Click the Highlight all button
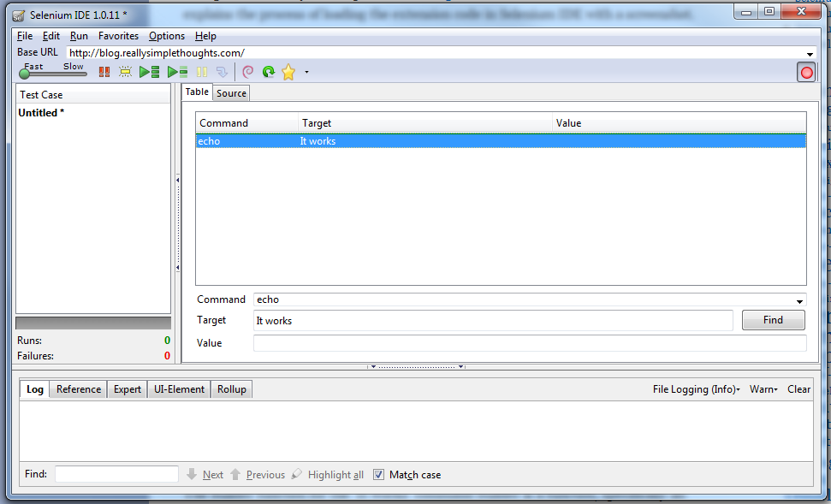The height and width of the screenshot is (504, 831). coord(328,474)
